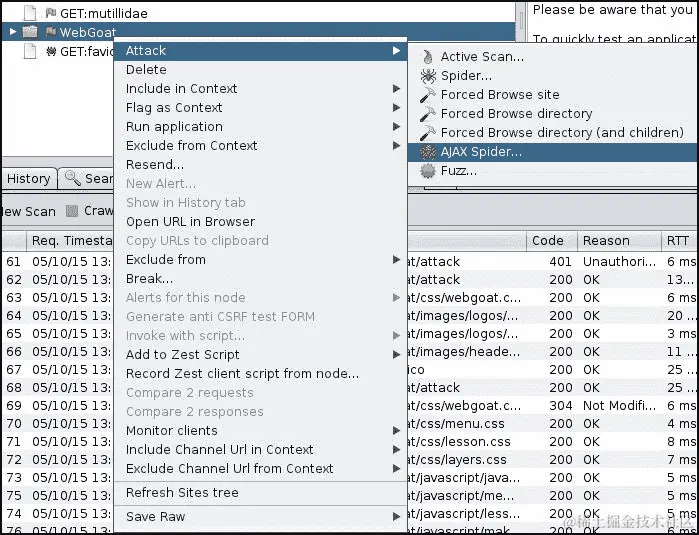
Task: Click the Spider icon in Attack submenu
Action: (428, 76)
